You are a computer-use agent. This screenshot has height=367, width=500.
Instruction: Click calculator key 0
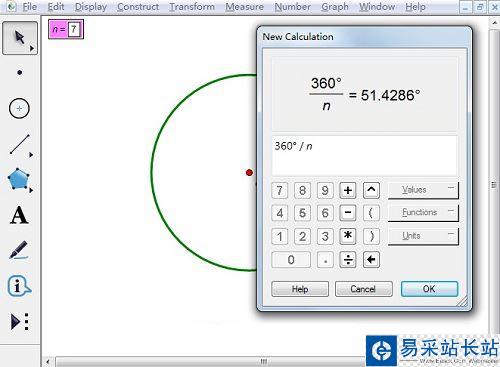point(291,260)
